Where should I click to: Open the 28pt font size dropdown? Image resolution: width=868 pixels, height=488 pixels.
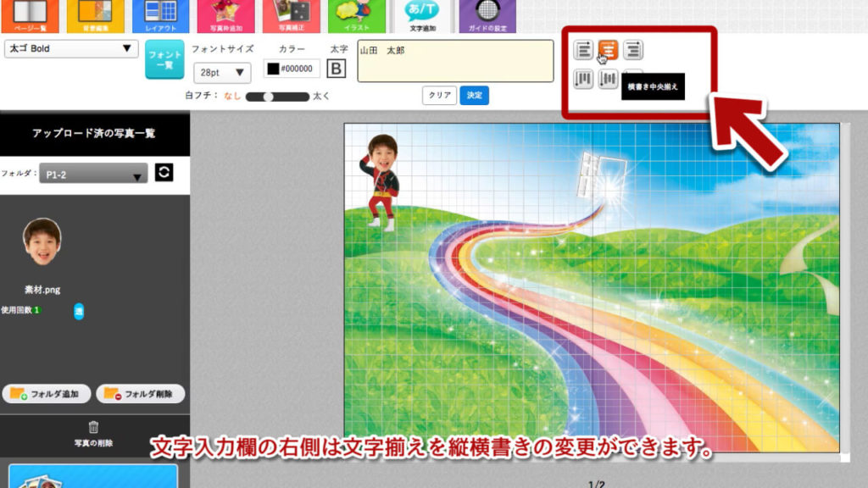[222, 73]
